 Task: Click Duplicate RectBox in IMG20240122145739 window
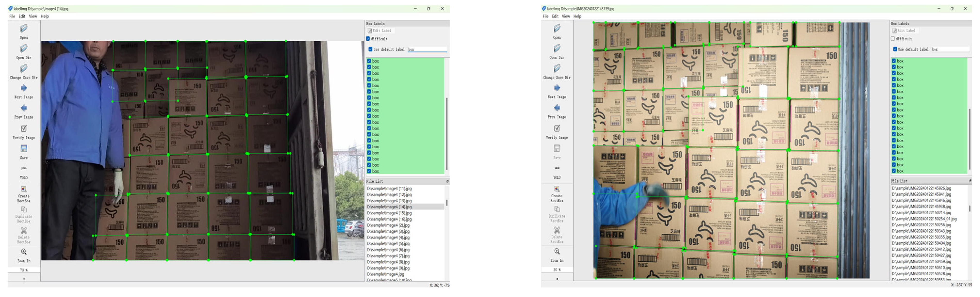click(x=557, y=209)
